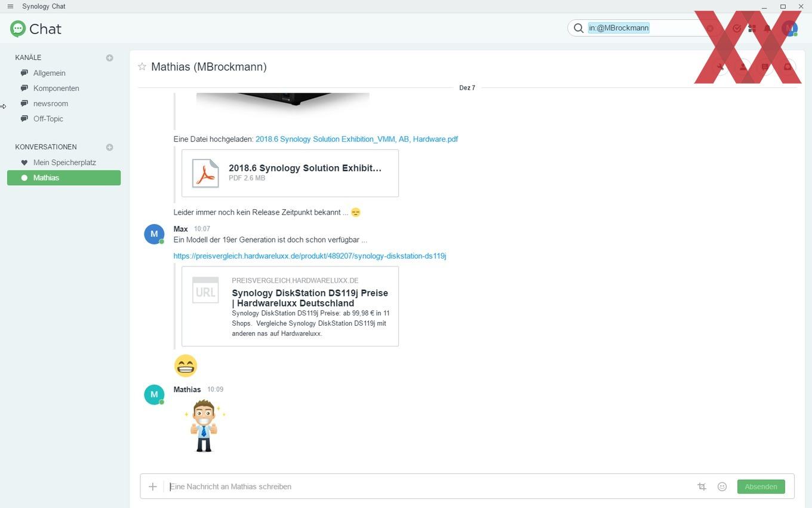Maximize the Synology Chat window
812x508 pixels.
click(783, 7)
